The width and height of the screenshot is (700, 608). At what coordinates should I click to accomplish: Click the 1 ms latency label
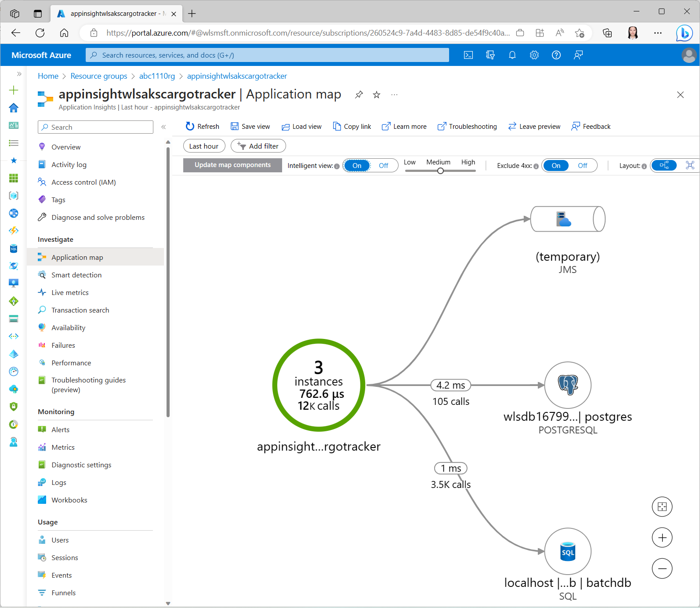pyautogui.click(x=451, y=468)
